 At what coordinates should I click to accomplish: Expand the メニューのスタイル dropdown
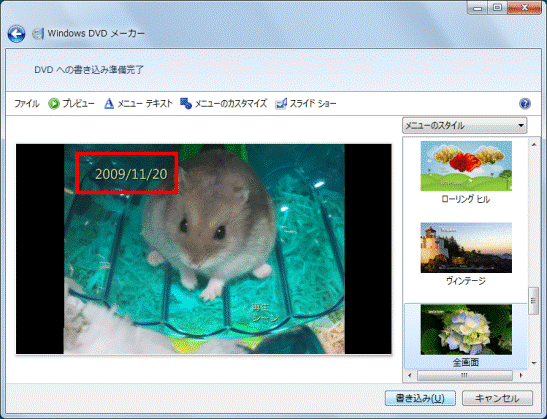click(464, 126)
